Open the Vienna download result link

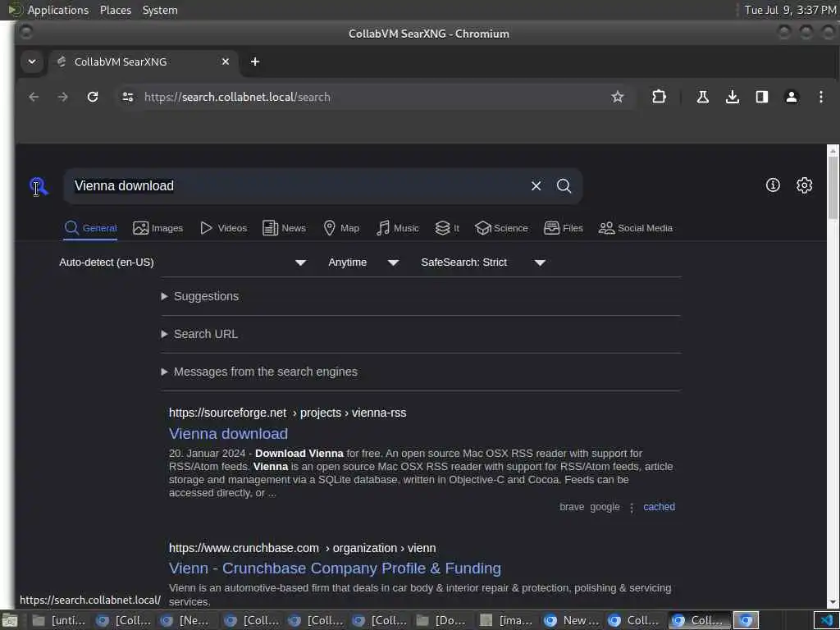tap(228, 433)
